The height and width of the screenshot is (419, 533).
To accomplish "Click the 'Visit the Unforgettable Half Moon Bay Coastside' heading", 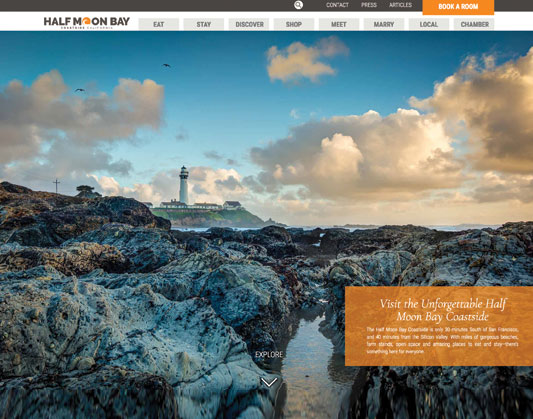I will click(x=443, y=310).
